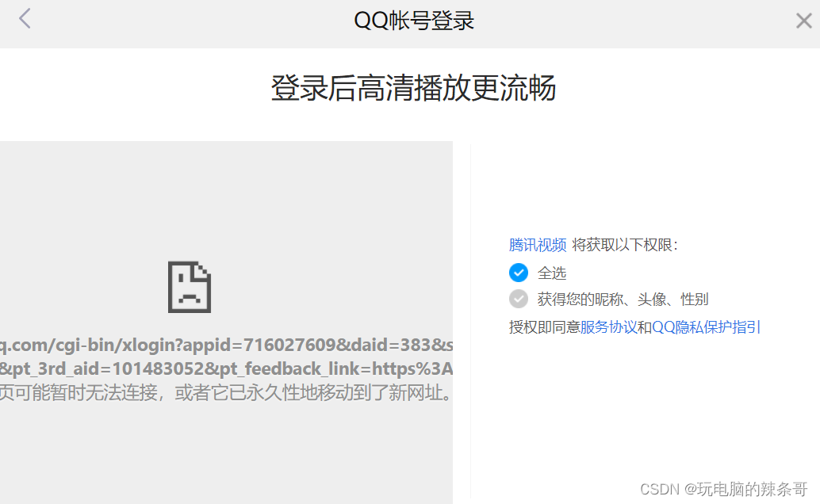This screenshot has height=504, width=820.
Task: Open the 腾讯视频 link
Action: [x=537, y=245]
